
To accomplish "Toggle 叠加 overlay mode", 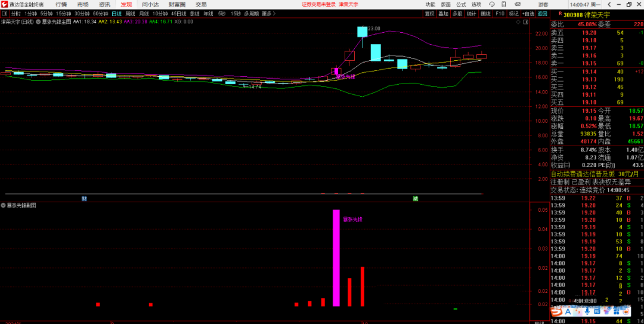I will pos(443,13).
